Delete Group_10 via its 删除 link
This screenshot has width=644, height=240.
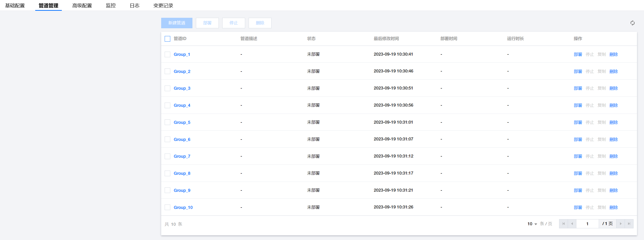613,208
